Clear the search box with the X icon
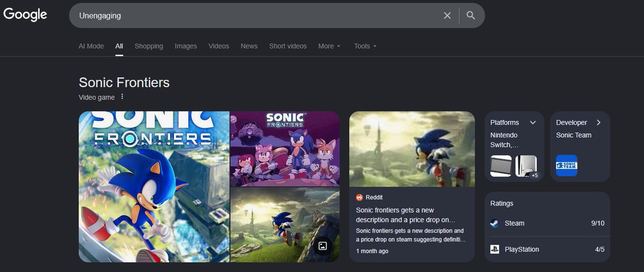644x272 pixels. coord(447,16)
